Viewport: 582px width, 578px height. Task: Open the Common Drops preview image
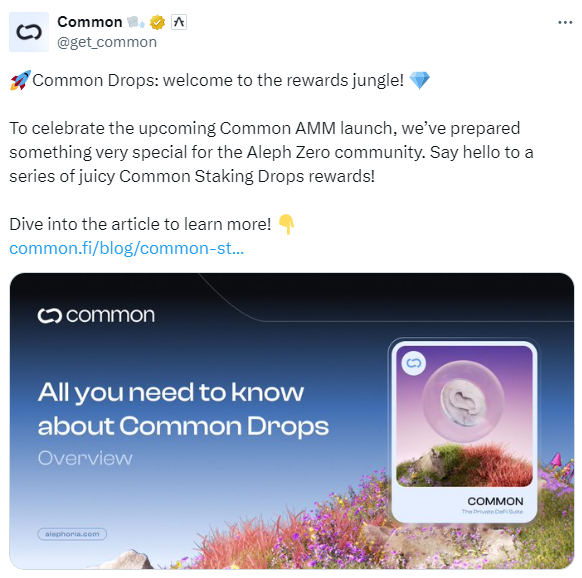click(x=292, y=421)
